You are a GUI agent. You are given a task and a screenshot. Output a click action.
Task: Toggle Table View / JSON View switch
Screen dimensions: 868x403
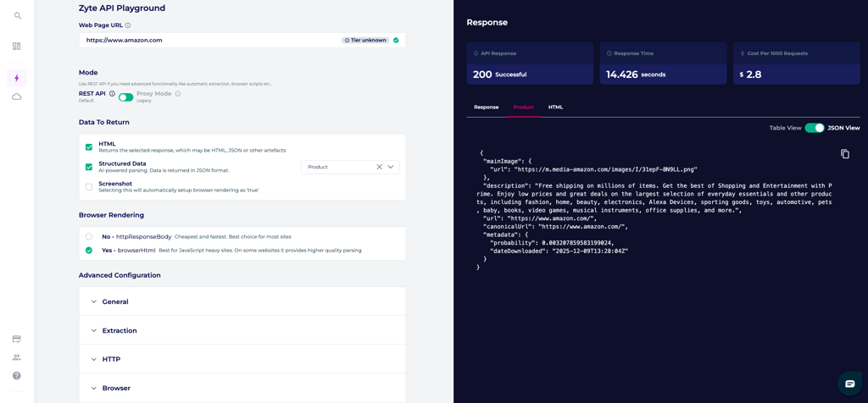[x=815, y=128]
